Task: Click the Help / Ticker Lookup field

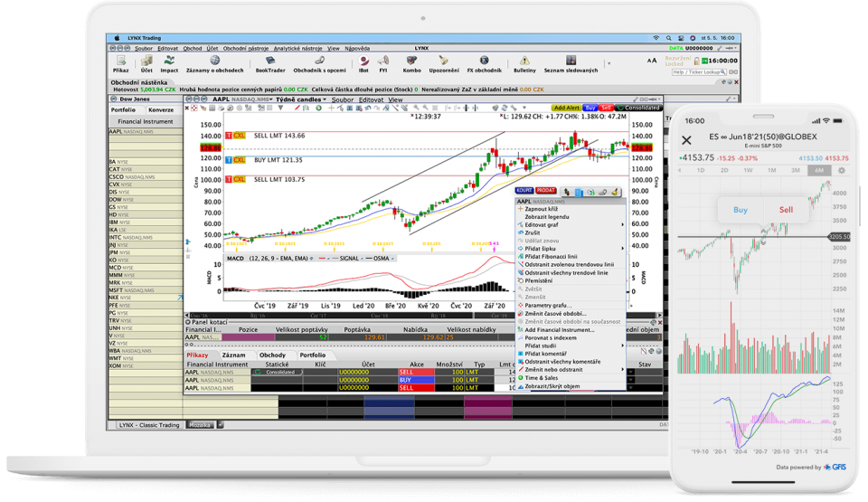Action: (699, 72)
